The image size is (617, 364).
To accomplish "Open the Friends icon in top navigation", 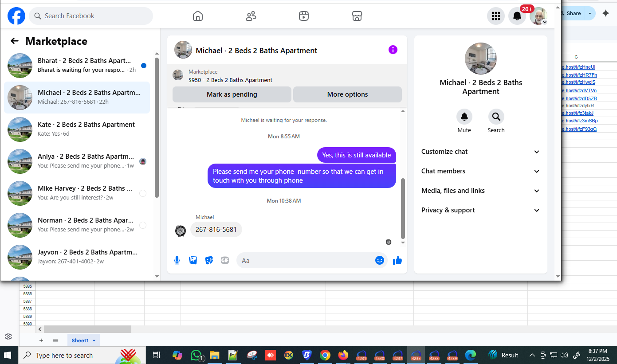I will click(251, 16).
